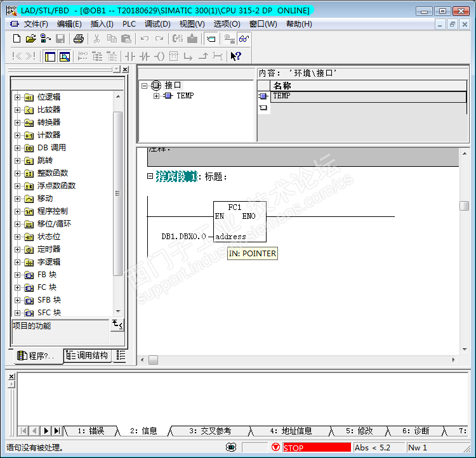Click the new network icon
Viewport: 476px width, 458px height.
[83, 56]
